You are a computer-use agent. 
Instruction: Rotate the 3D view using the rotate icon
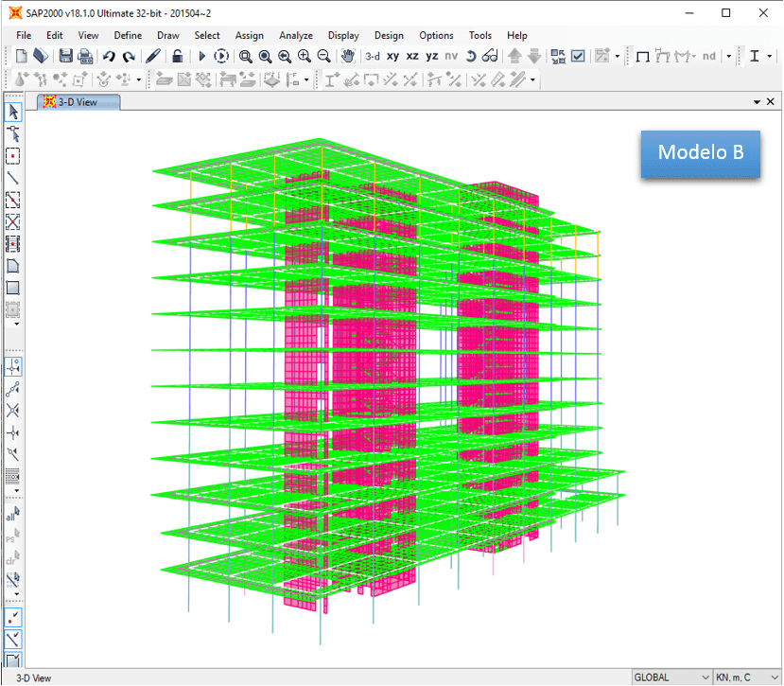tap(470, 56)
